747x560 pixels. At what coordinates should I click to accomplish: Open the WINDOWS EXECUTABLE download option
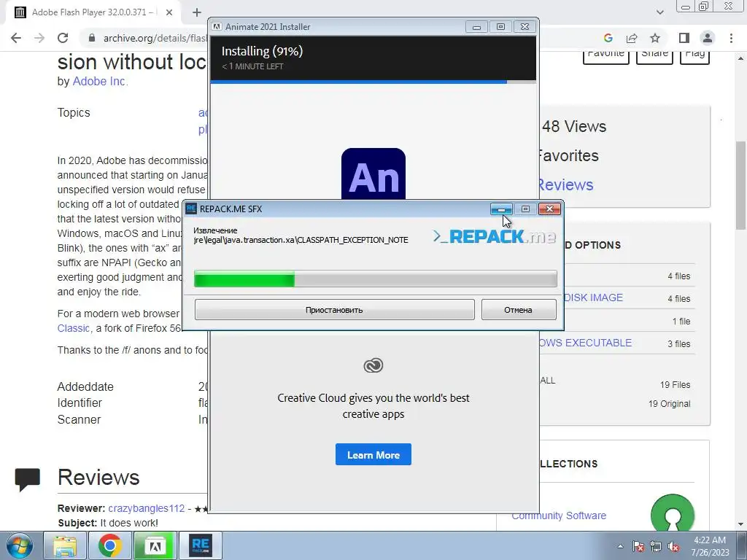click(586, 343)
